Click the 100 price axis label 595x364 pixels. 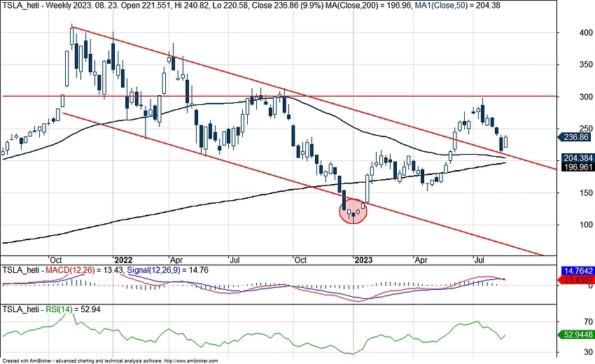tap(586, 225)
